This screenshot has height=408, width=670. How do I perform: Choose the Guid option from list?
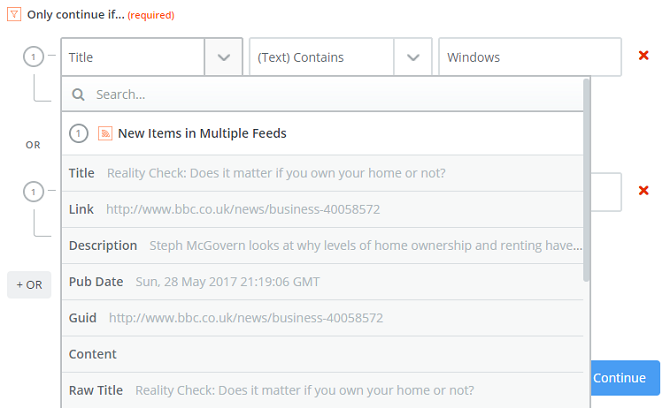tap(323, 318)
